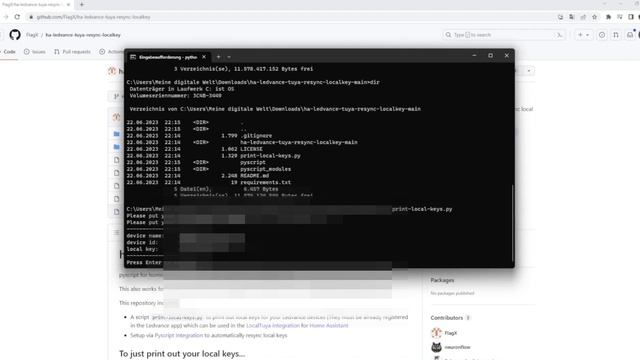Click the terminal window scrollbar
This screenshot has width=640, height=360.
pos(512,223)
